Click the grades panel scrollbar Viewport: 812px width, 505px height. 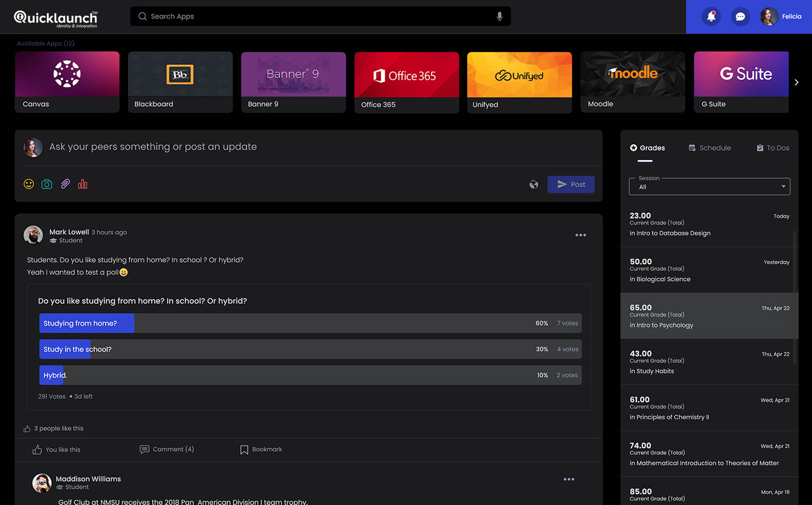point(795,297)
